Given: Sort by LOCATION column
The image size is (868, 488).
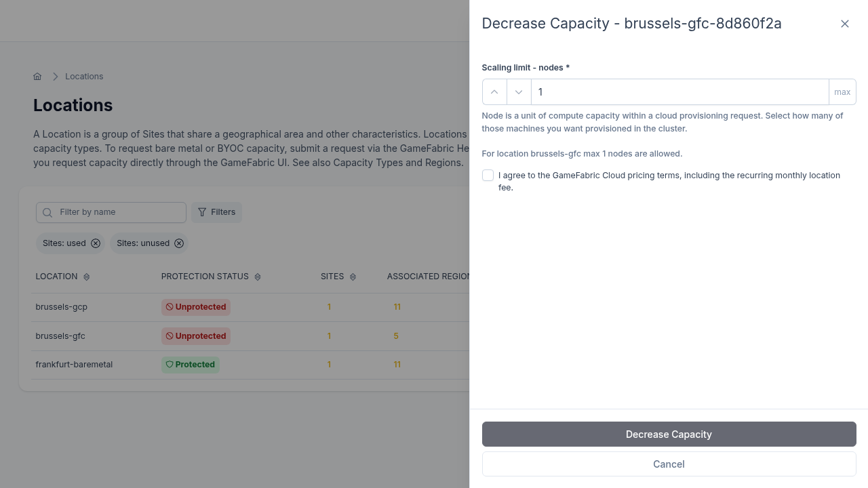Looking at the screenshot, I should (62, 277).
